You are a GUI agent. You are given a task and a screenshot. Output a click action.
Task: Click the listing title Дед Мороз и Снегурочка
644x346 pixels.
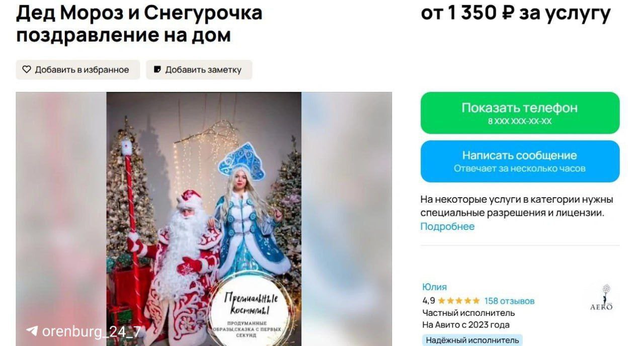[x=139, y=24]
